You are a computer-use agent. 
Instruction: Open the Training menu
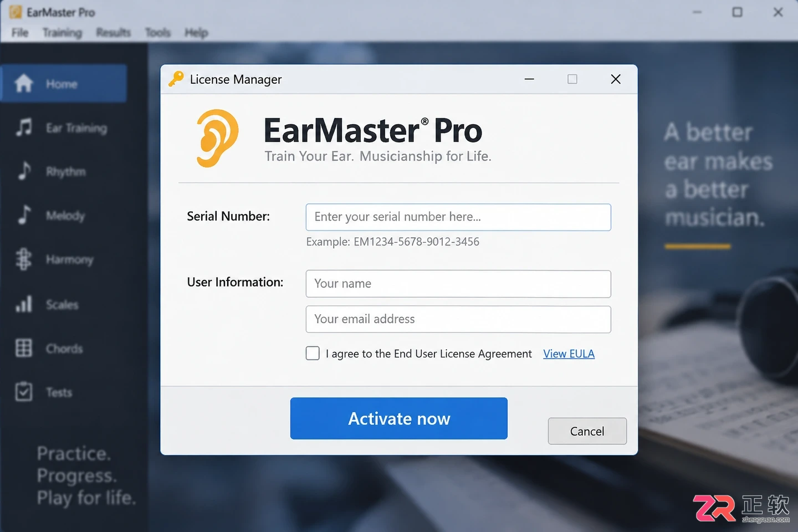tap(62, 33)
